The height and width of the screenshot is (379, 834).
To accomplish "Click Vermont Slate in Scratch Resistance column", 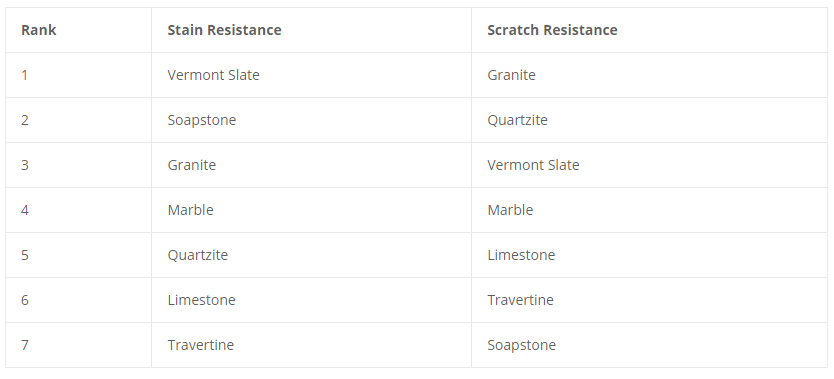I will (x=533, y=165).
